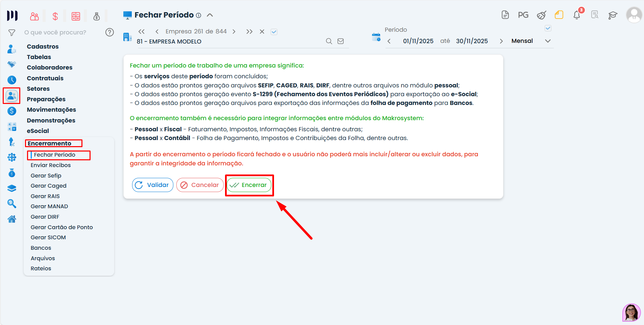Click the help question mark circle

pos(109,32)
